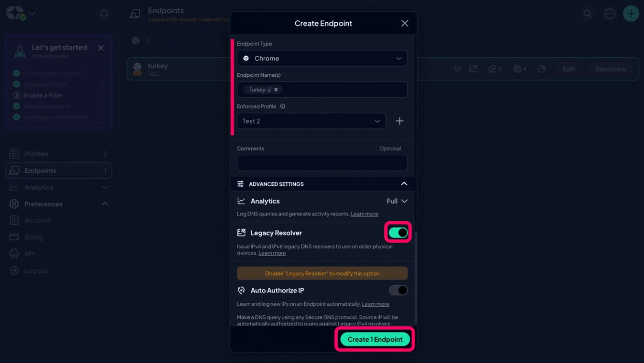Change the Analytics level dropdown

397,201
